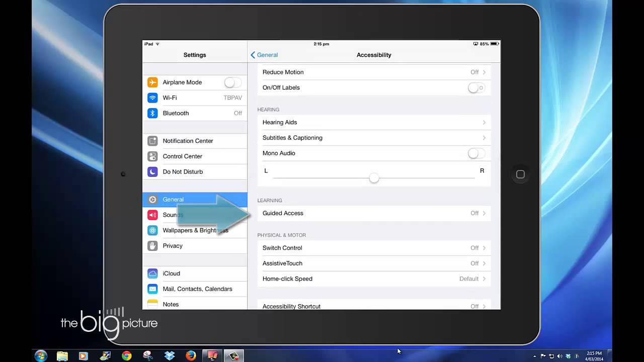Open Snipping Tool from taskbar

(x=148, y=356)
